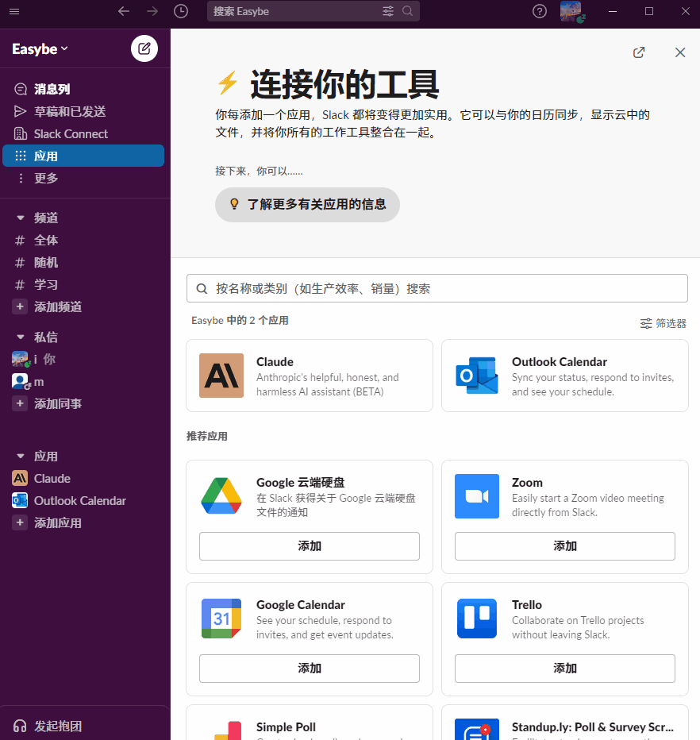The image size is (700, 740).
Task: Open Claude app in sidebar
Action: coord(83,479)
